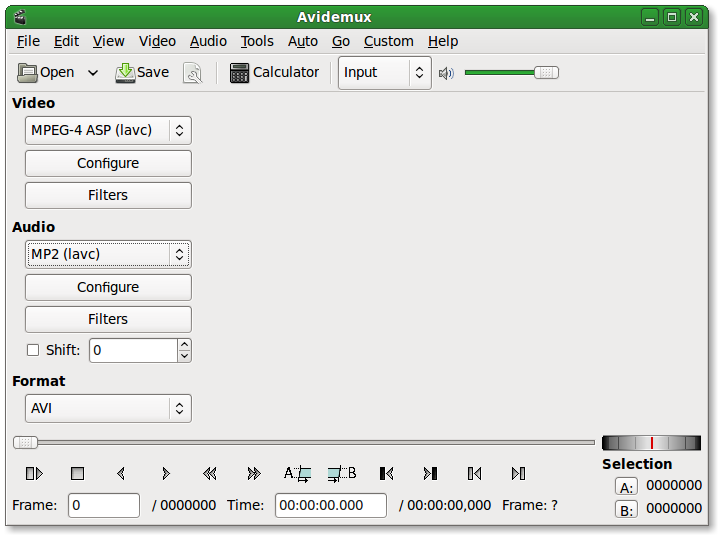Open the Edit menu
Screen dimensions: 718x535
pos(66,41)
